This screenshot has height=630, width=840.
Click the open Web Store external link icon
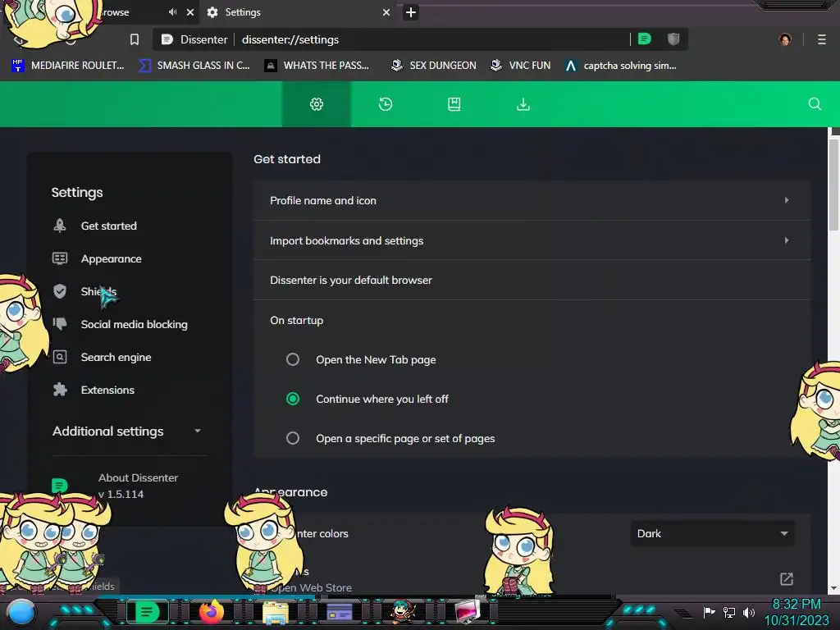[x=787, y=579]
